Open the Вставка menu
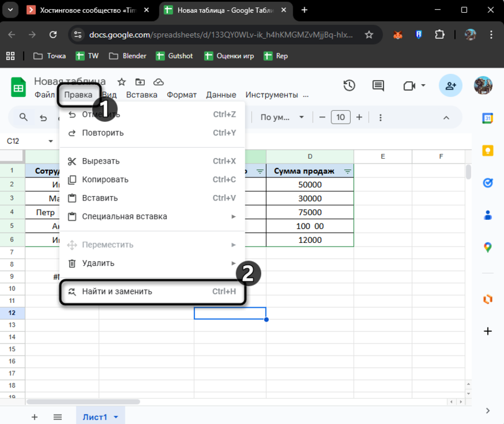The width and height of the screenshot is (504, 424). [141, 94]
